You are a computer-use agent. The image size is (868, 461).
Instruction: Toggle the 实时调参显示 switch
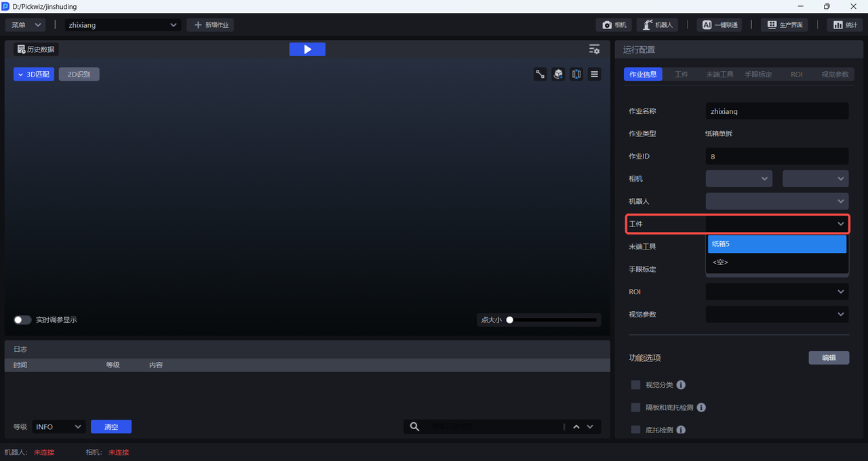click(x=22, y=320)
